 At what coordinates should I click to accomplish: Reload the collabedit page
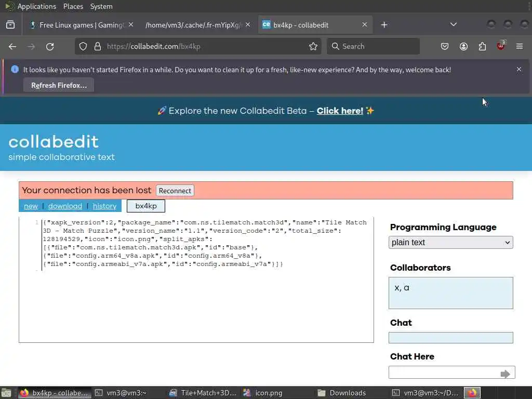coord(50,46)
